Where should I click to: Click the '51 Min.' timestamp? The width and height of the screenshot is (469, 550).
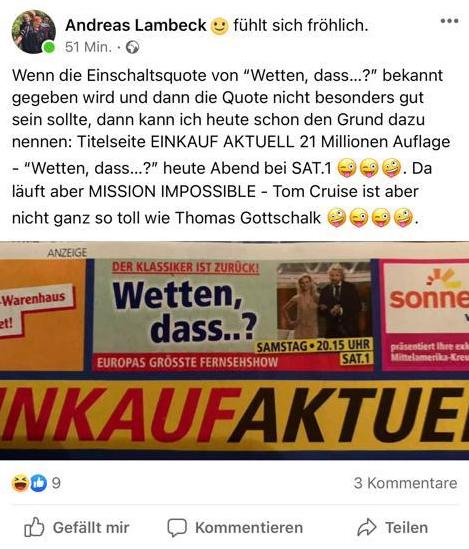point(88,47)
